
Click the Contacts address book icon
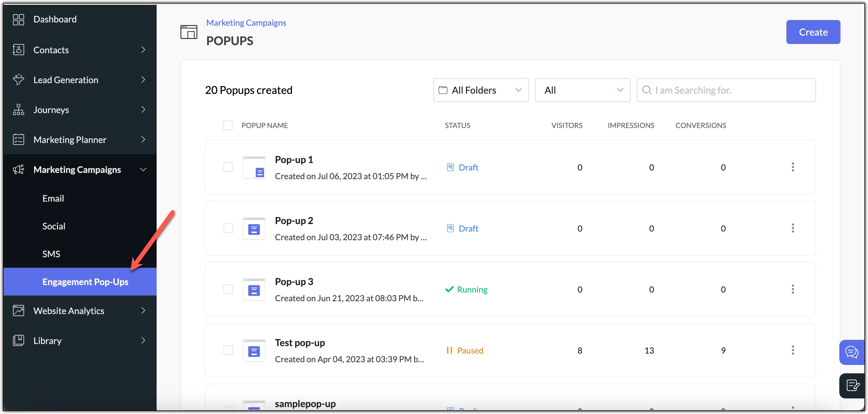(x=19, y=50)
